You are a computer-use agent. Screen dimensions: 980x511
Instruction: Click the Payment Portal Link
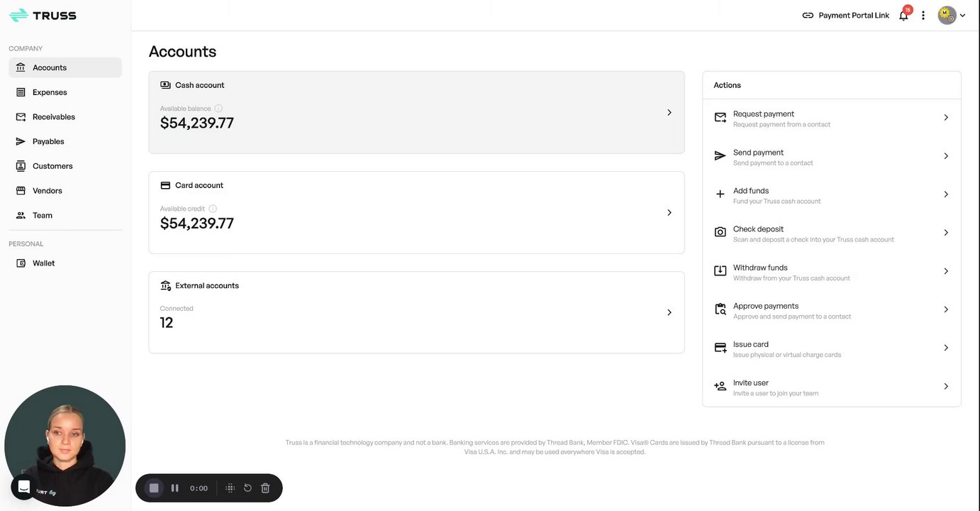coord(845,16)
